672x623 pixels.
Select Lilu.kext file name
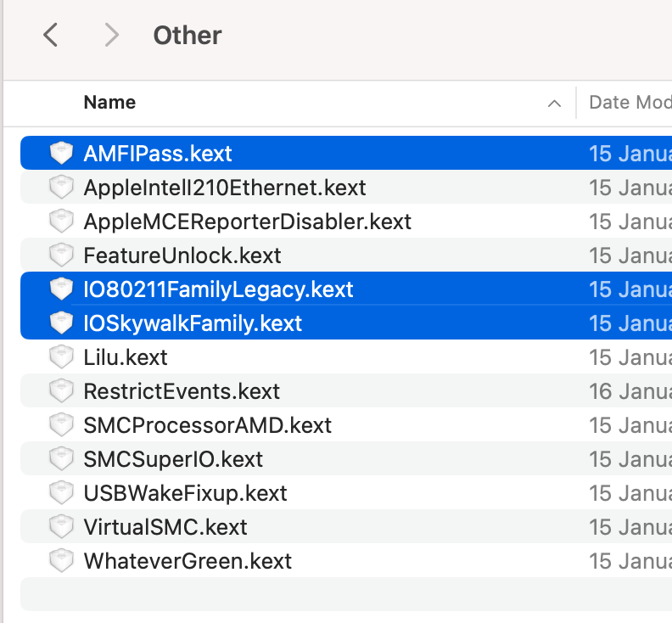click(125, 357)
